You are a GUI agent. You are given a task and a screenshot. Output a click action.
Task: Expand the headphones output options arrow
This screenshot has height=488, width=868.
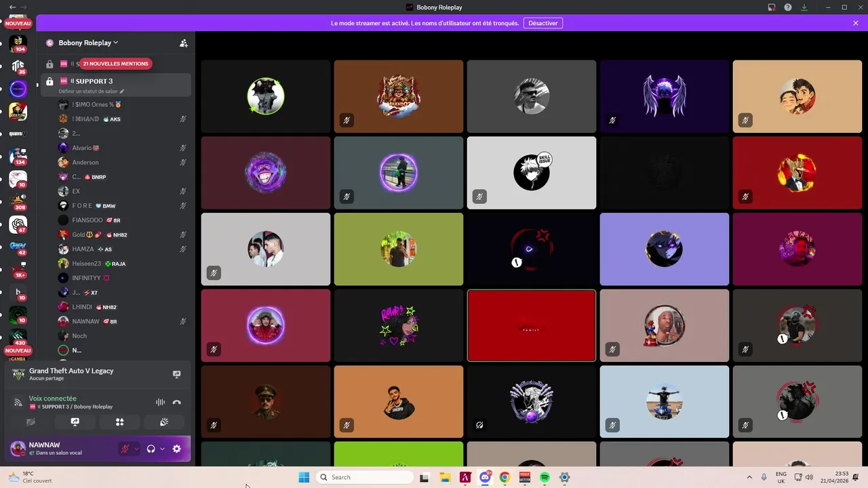162,449
